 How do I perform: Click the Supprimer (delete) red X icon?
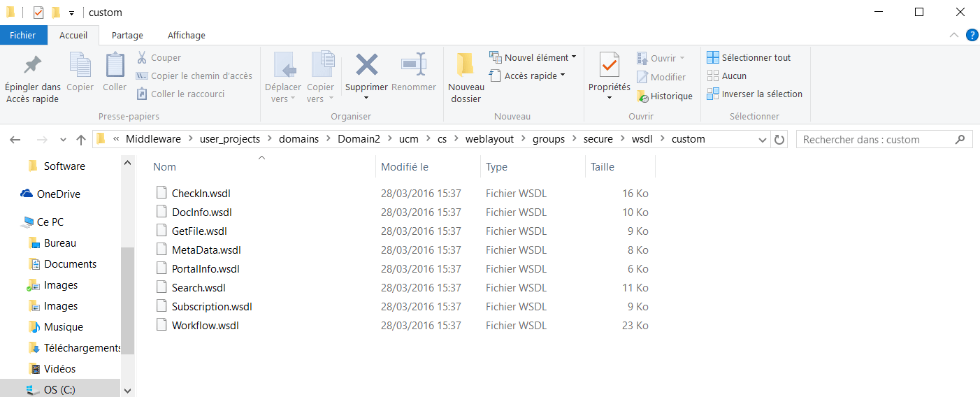pos(366,65)
